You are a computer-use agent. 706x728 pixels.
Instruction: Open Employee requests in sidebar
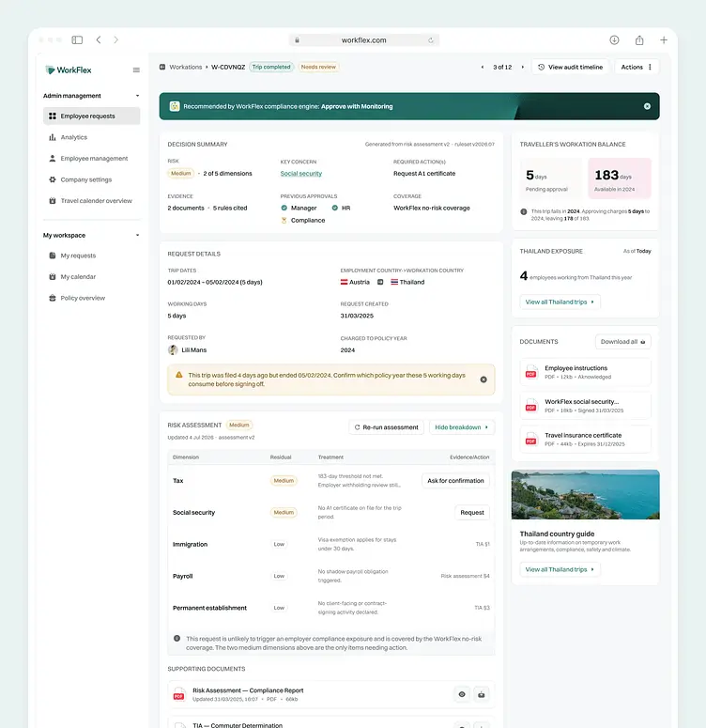tap(91, 116)
